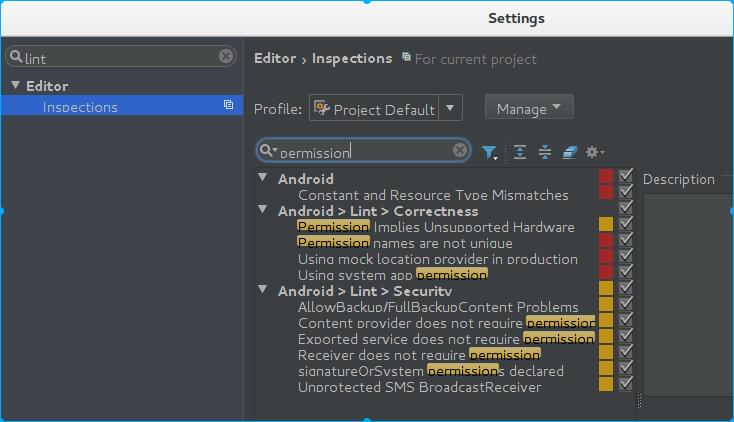Viewport: 734px width, 422px height.
Task: Open the gear settings icon menu
Action: tap(594, 152)
